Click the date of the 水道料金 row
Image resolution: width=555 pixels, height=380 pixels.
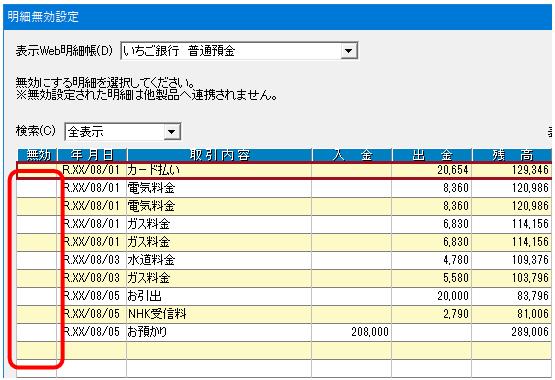pyautogui.click(x=91, y=260)
